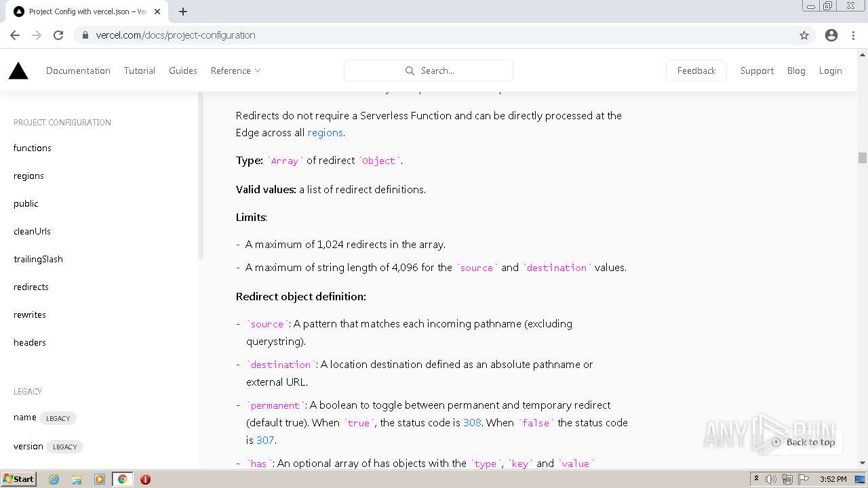The image size is (868, 488).
Task: Select rewrites in sidebar
Action: (x=30, y=314)
